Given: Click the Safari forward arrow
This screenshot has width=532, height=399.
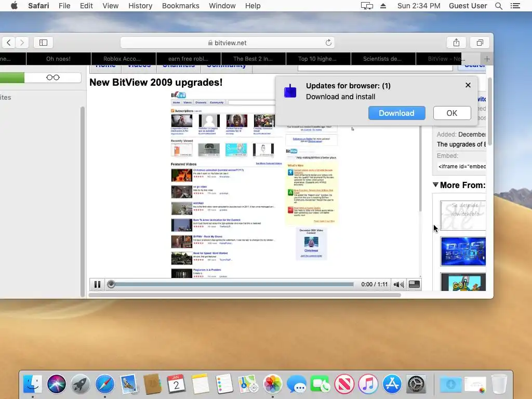Looking at the screenshot, I should point(22,43).
